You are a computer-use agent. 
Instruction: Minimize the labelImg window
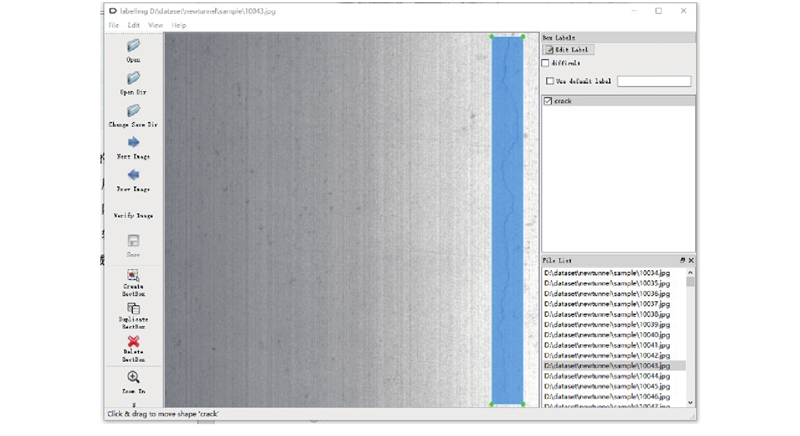(634, 11)
